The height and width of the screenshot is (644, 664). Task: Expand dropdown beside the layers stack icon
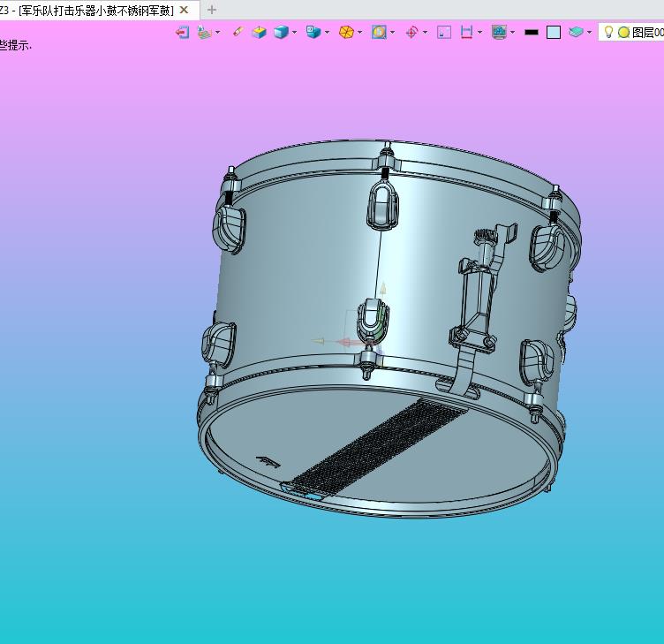pyautogui.click(x=590, y=32)
